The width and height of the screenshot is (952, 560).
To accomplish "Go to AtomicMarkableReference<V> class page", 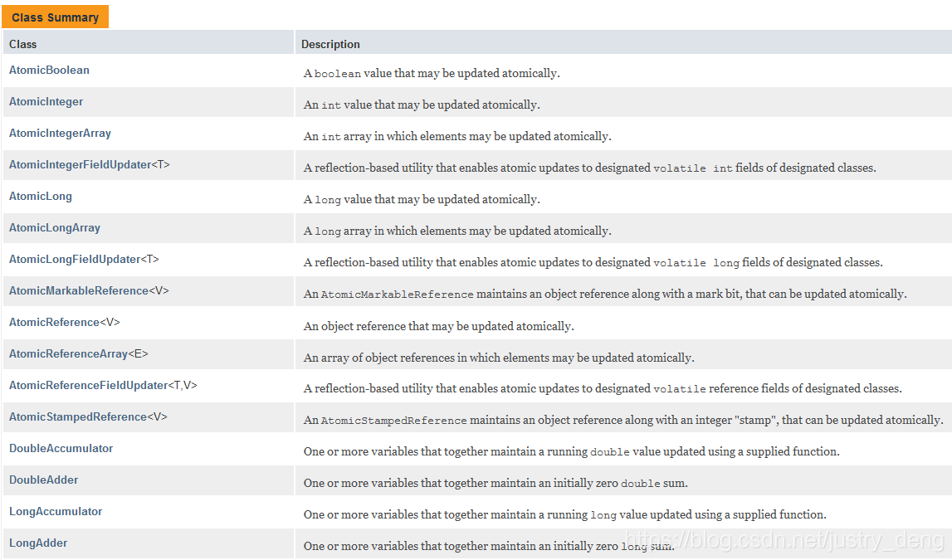I will click(90, 291).
